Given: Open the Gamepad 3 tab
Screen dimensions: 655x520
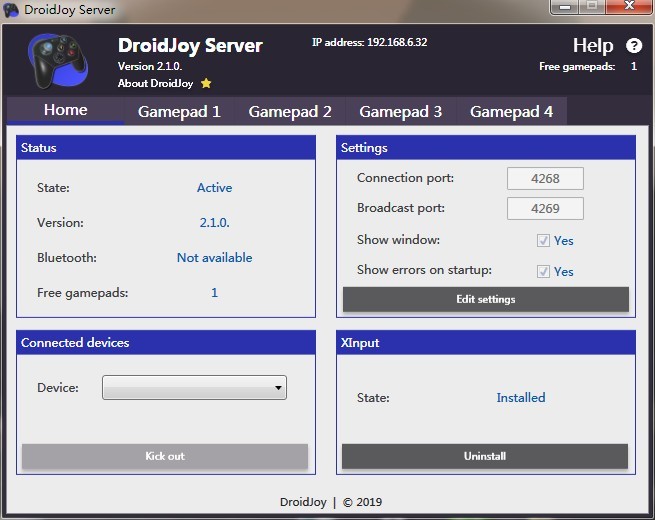Looking at the screenshot, I should tap(400, 111).
